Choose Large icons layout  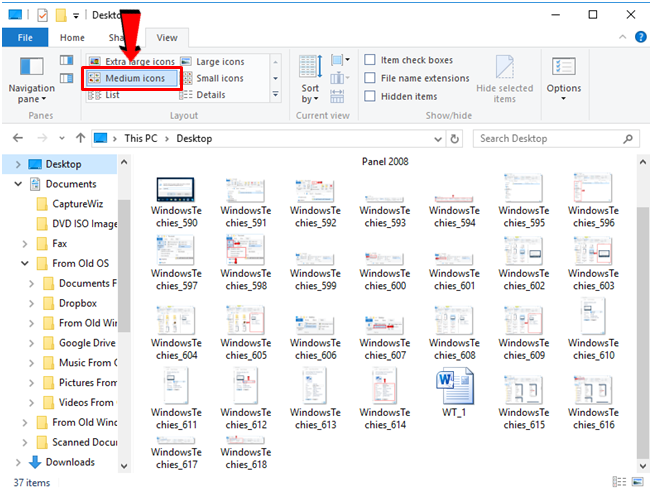tap(215, 61)
